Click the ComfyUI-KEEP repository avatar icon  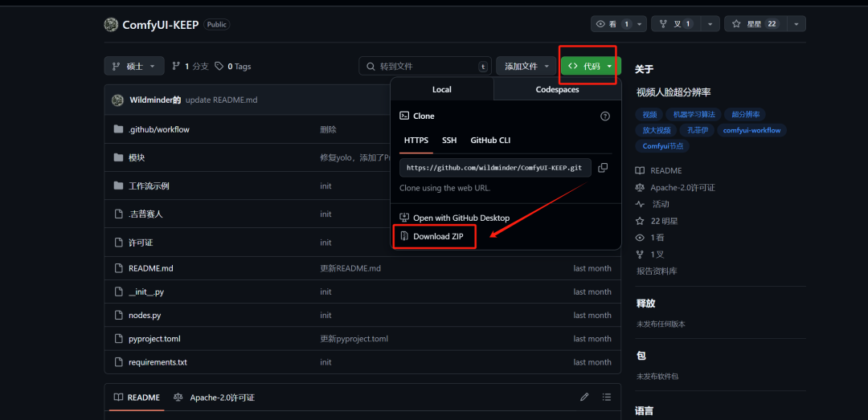111,24
